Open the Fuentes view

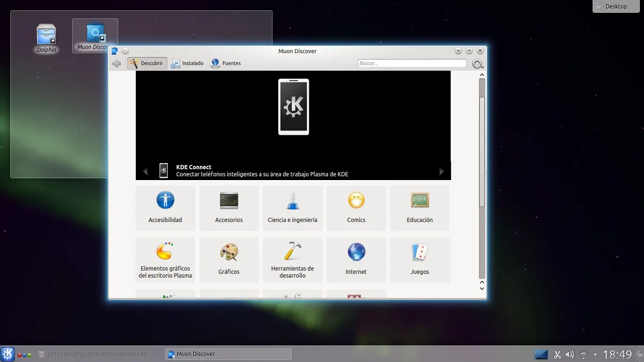pos(226,64)
